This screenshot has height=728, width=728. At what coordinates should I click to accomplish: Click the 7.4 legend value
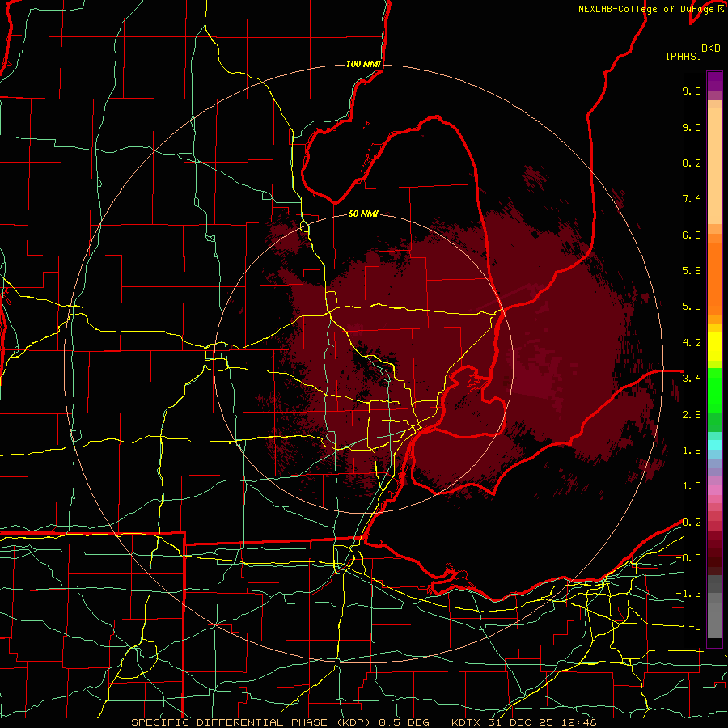point(692,199)
